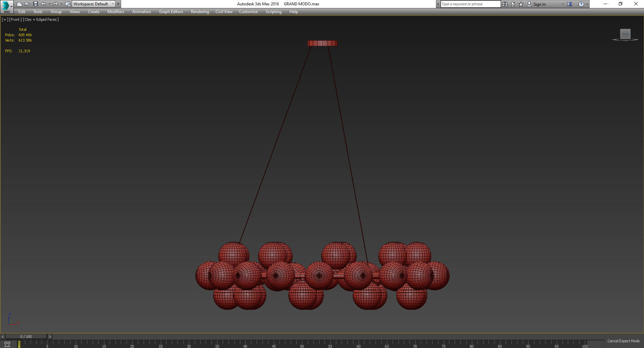Screen dimensions: 644x348
Task: Open the Edit menu
Action: (22, 12)
